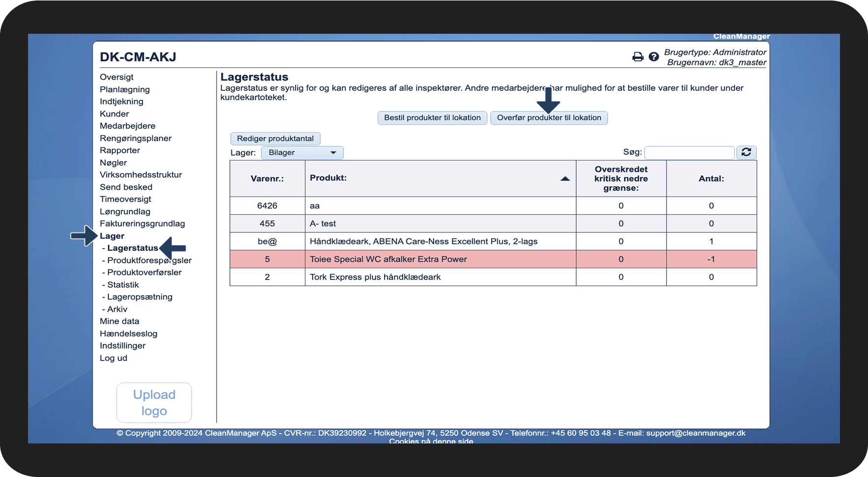
Task: Go to Produktoverførsler submenu item
Action: (x=144, y=273)
